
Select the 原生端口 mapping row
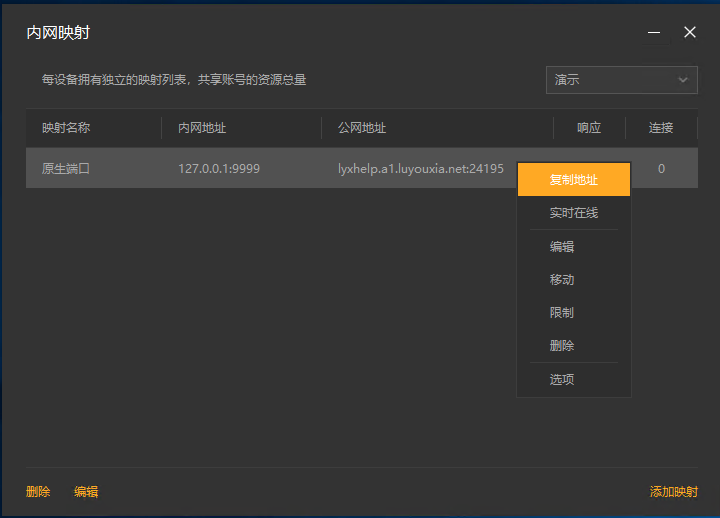click(362, 168)
